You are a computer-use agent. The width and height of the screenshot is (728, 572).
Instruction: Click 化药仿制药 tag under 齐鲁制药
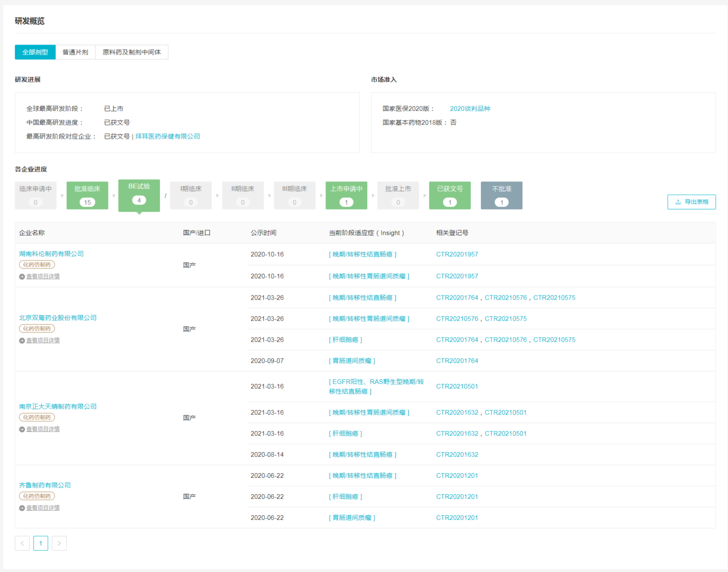coord(37,496)
